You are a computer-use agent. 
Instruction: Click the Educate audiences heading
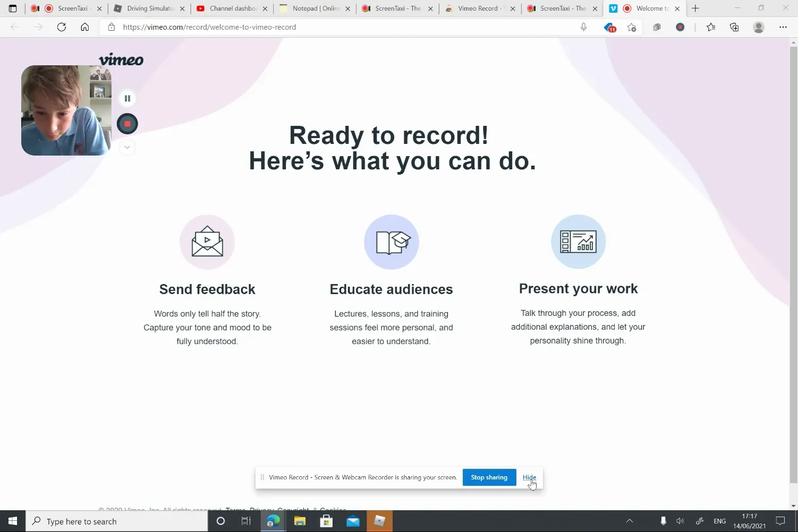[x=392, y=289]
